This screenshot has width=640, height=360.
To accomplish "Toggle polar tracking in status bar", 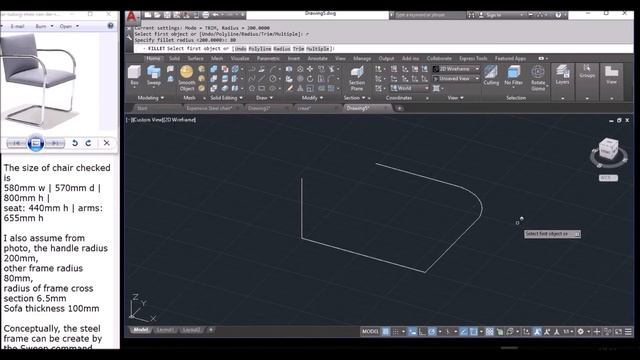I will (432, 331).
